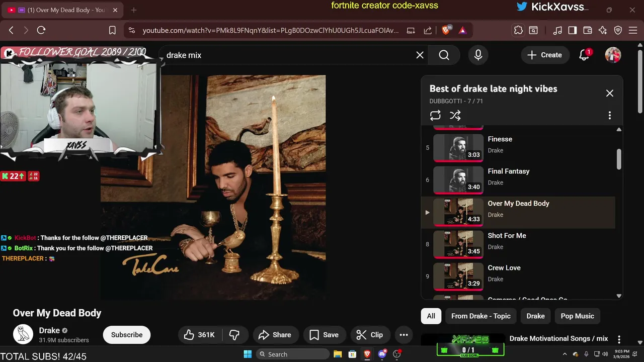644x362 pixels.
Task: Open the Drake channel name link
Action: tap(49, 330)
